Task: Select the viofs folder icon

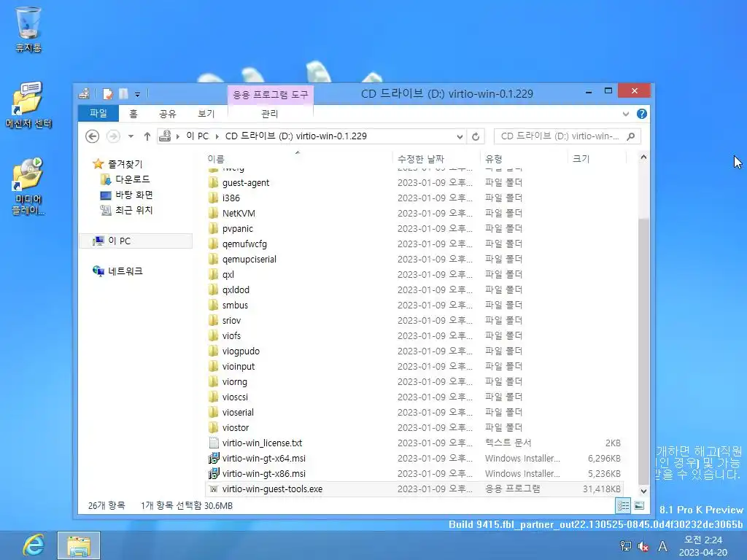Action: (x=214, y=335)
